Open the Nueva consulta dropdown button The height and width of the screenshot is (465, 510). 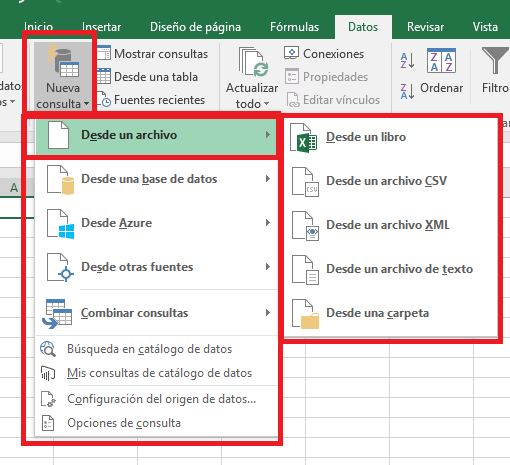[63, 77]
